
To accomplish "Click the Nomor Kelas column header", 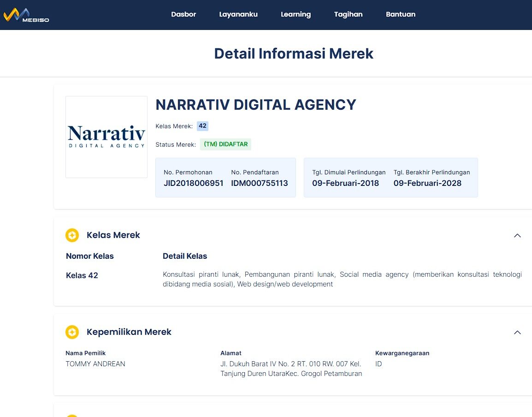I will tap(90, 256).
